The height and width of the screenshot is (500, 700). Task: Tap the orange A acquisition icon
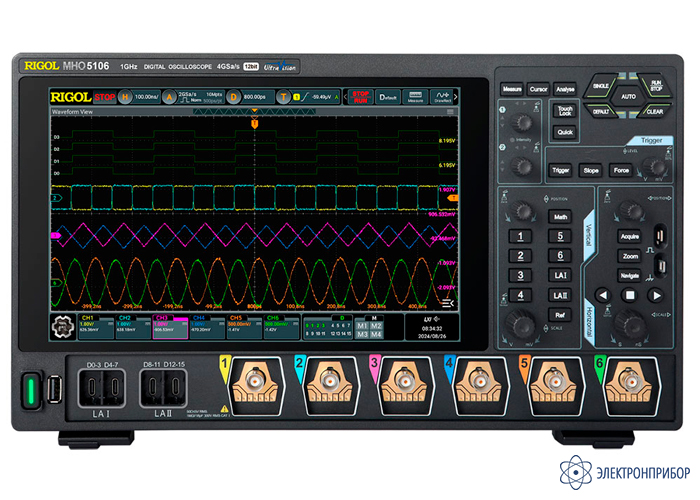pos(169,97)
